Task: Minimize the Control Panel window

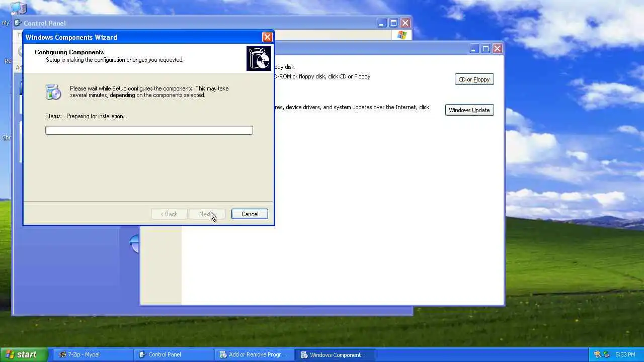Action: point(382,23)
